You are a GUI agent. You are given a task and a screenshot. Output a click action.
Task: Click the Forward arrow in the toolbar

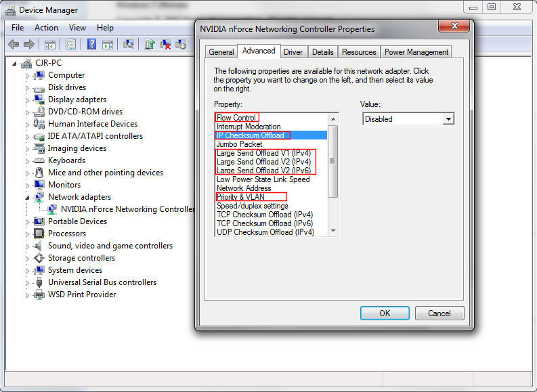(x=29, y=44)
